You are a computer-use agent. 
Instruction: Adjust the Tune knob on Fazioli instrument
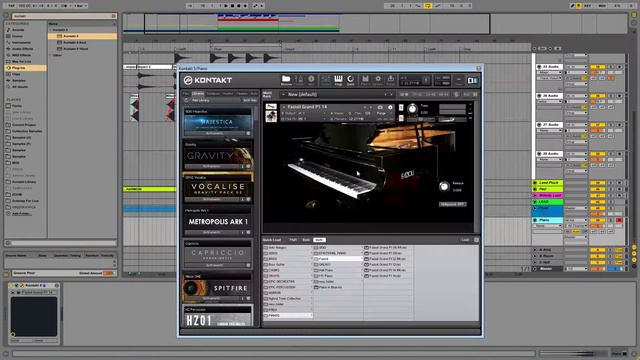coord(413,109)
